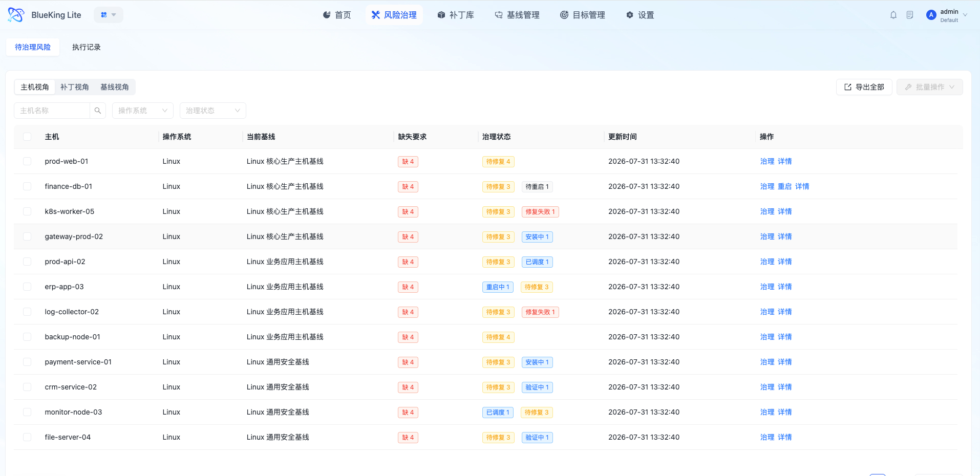Open the document list icon in header

(910, 15)
